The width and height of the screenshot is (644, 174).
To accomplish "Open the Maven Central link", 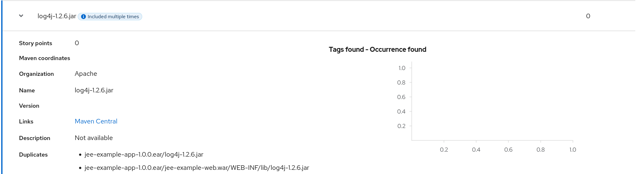I will coord(96,121).
